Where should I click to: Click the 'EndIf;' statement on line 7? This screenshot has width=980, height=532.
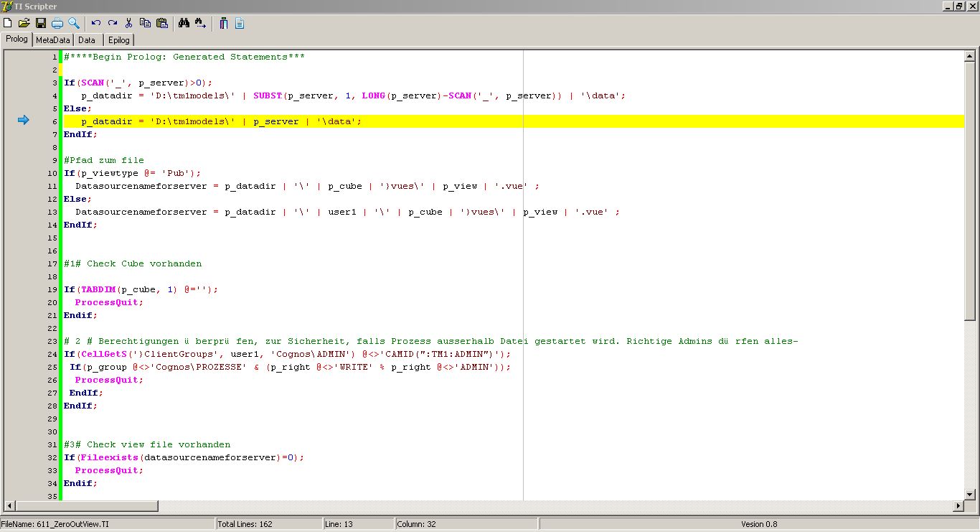(x=81, y=134)
